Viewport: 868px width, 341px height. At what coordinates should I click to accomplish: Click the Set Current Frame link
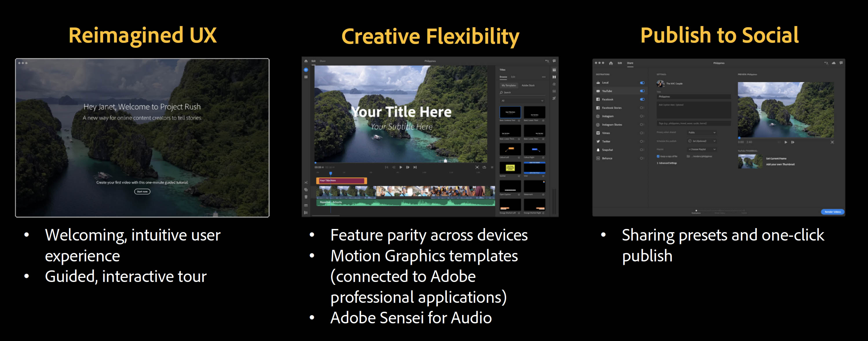(776, 159)
